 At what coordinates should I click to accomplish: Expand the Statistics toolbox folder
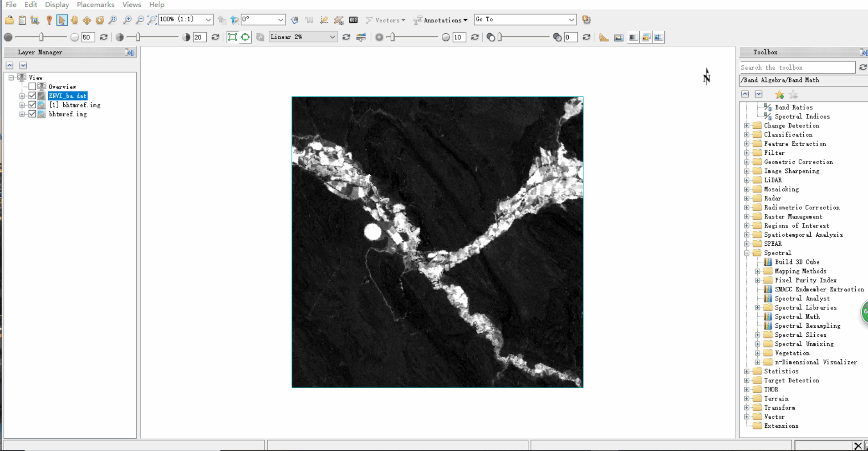pos(747,371)
